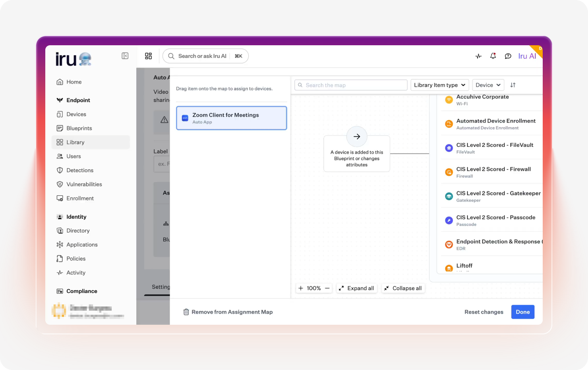The image size is (588, 370).
Task: Click the FileVault item icon
Action: click(449, 148)
